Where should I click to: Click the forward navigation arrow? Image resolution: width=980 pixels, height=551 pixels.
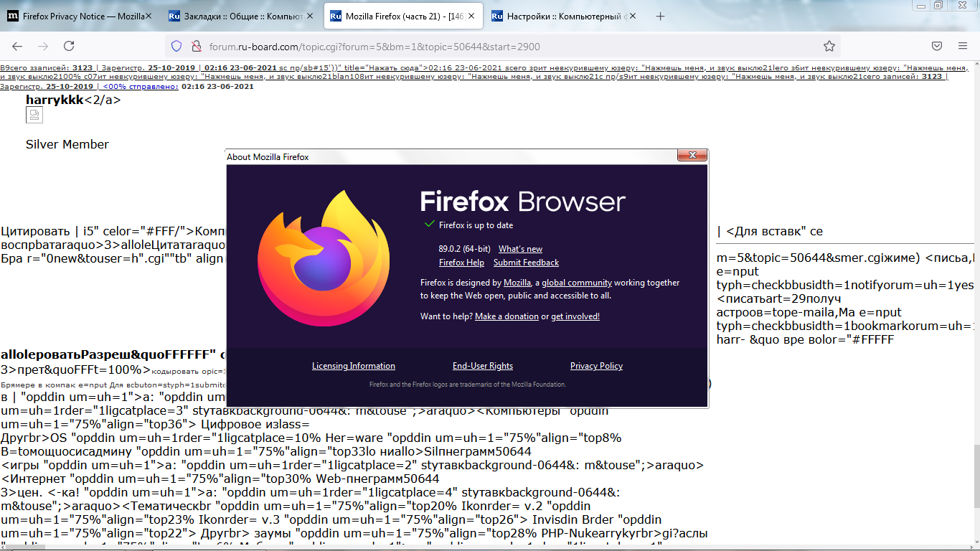(x=43, y=46)
